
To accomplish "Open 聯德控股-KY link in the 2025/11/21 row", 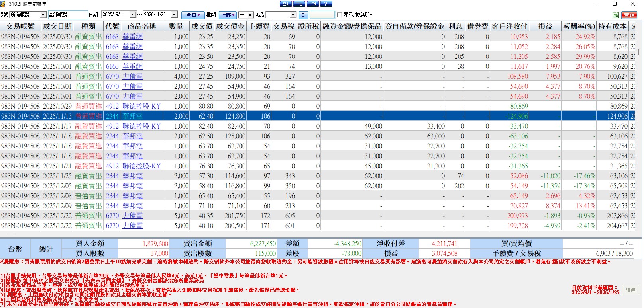I will 141,166.
